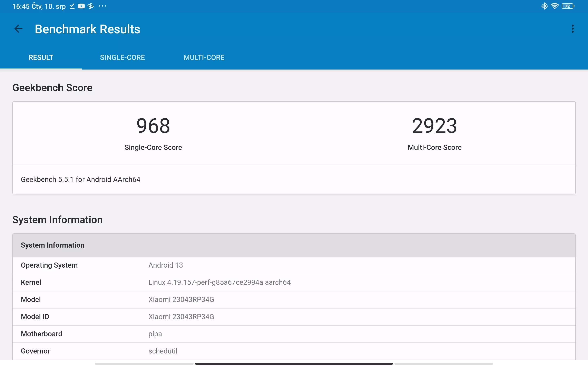Tap the Governor value schedutil
The height and width of the screenshot is (368, 588).
tap(163, 351)
